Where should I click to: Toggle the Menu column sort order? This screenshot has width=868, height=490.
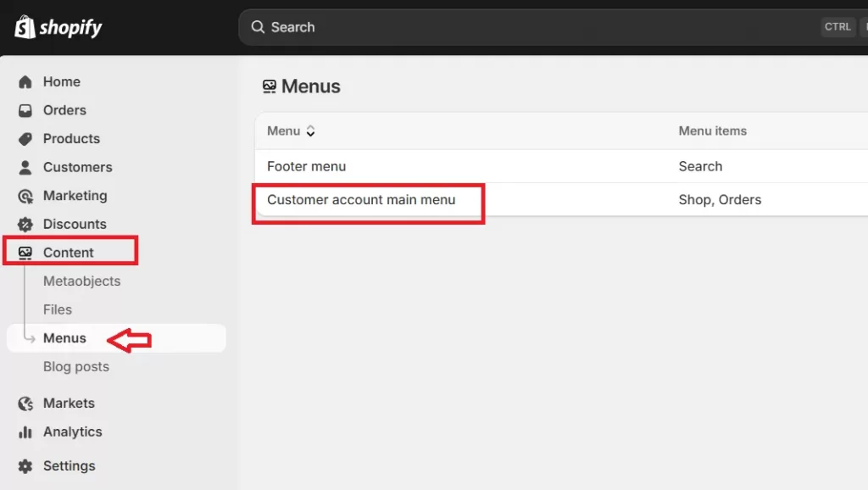pos(309,131)
